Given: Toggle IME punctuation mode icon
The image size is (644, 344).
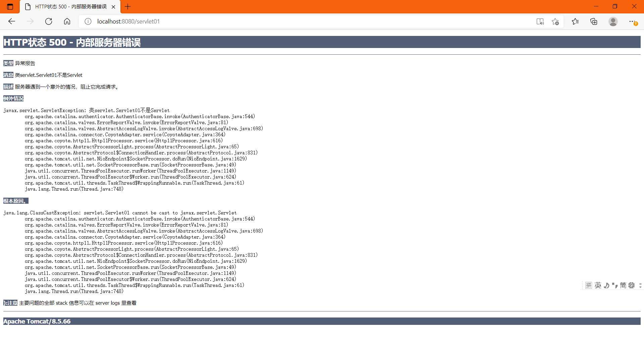Looking at the screenshot, I should [x=614, y=285].
